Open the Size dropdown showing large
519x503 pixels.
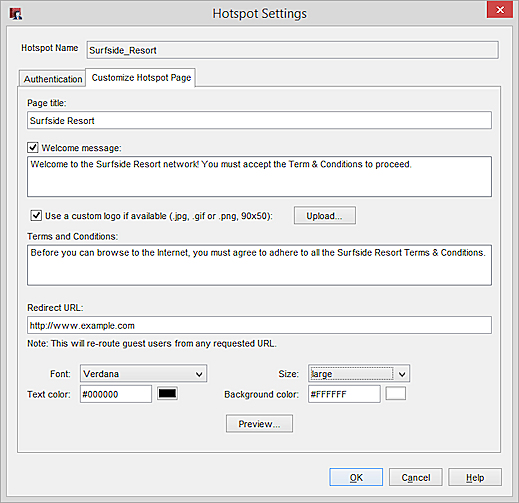click(x=359, y=373)
